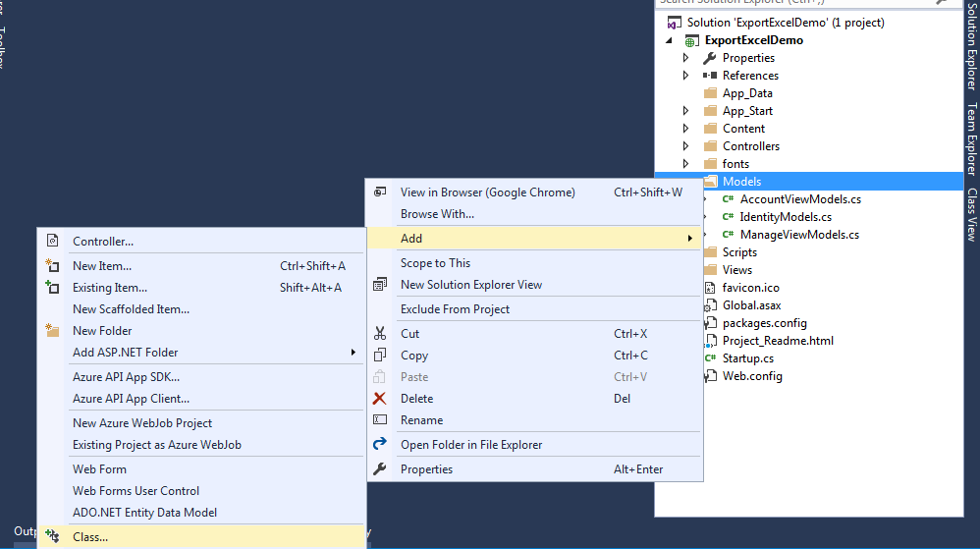980x549 pixels.
Task: Click the Cut scissors icon
Action: (380, 333)
